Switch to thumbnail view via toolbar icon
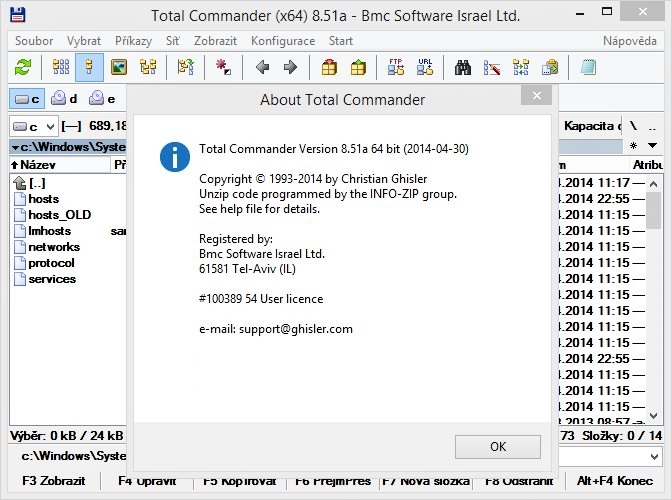 (120, 67)
